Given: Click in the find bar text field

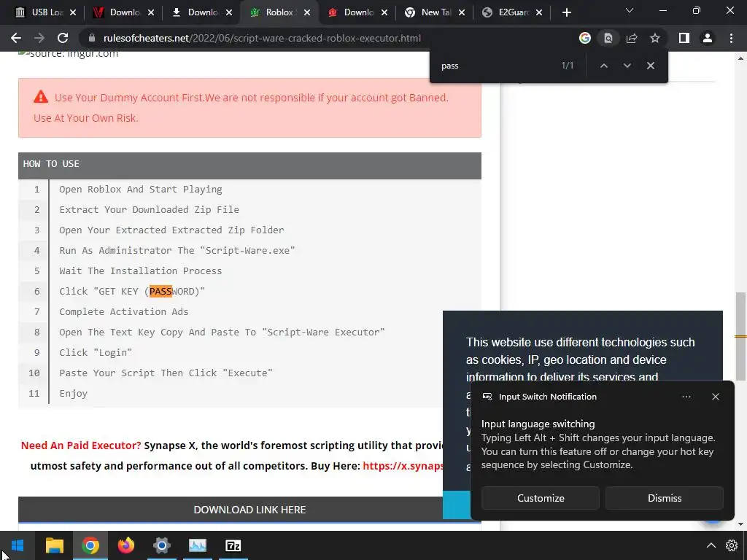Looking at the screenshot, I should pos(495,66).
